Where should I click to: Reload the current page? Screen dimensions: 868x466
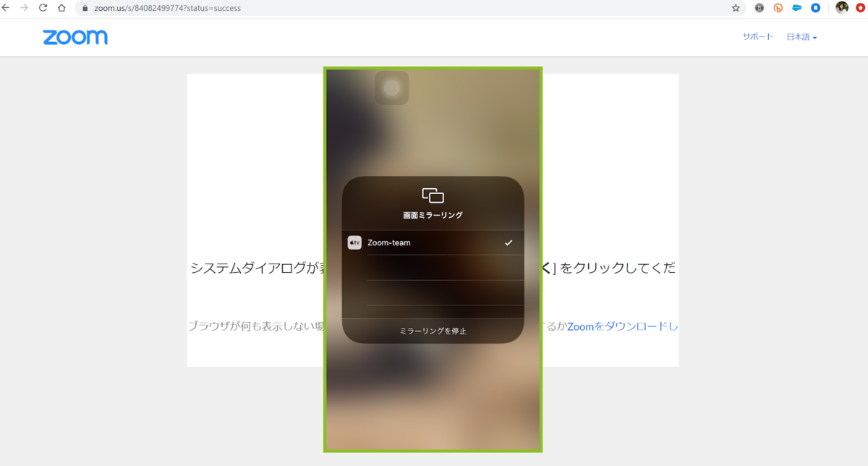click(x=43, y=8)
